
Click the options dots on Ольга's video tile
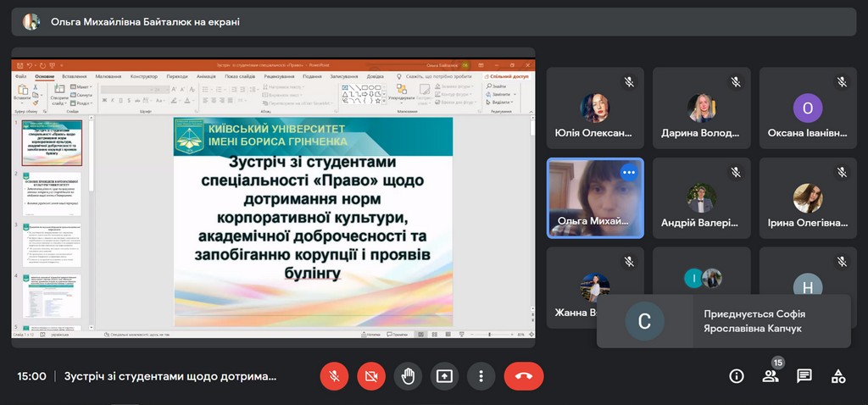pos(628,172)
